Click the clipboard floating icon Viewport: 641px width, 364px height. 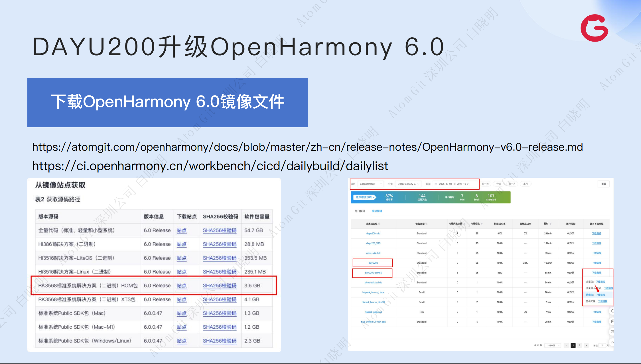612,321
